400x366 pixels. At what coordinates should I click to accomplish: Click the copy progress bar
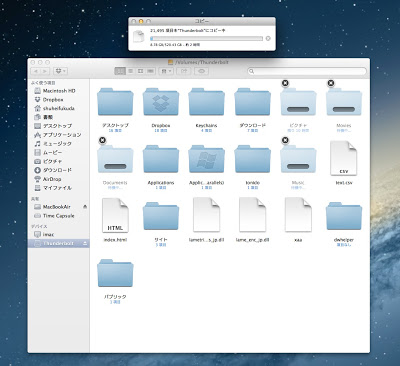click(206, 39)
